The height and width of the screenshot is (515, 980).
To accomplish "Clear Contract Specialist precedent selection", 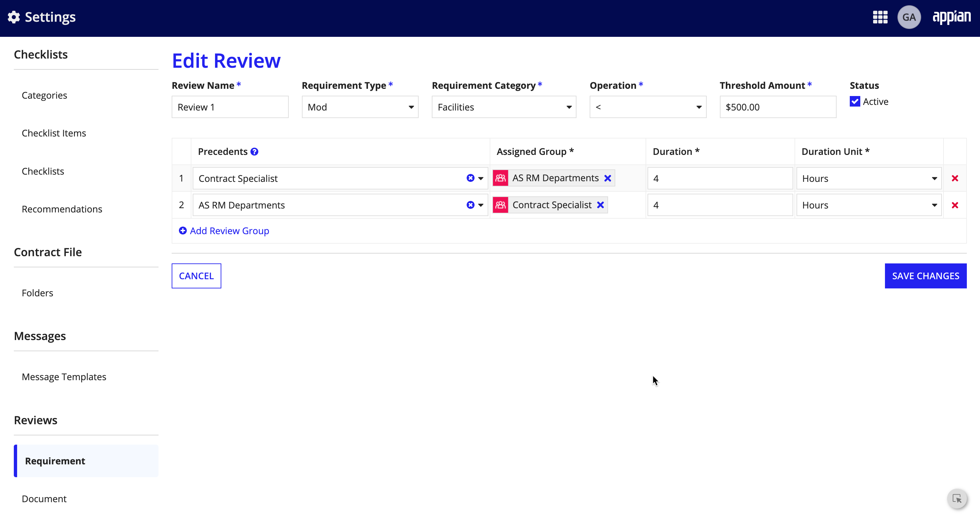I will 471,178.
